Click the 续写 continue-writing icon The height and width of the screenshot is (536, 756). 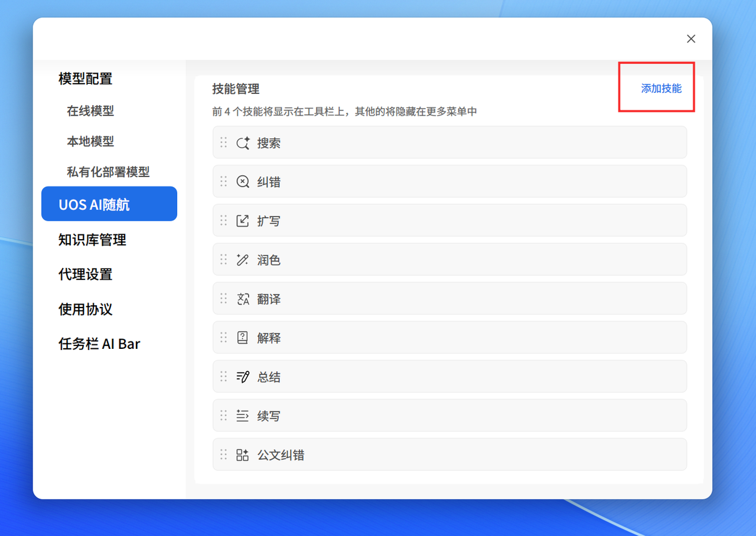pyautogui.click(x=243, y=416)
